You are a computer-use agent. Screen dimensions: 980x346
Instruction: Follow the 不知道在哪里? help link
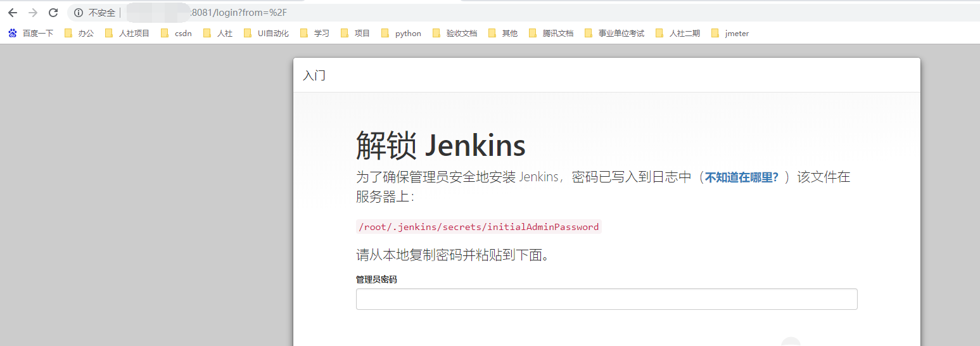(x=741, y=177)
